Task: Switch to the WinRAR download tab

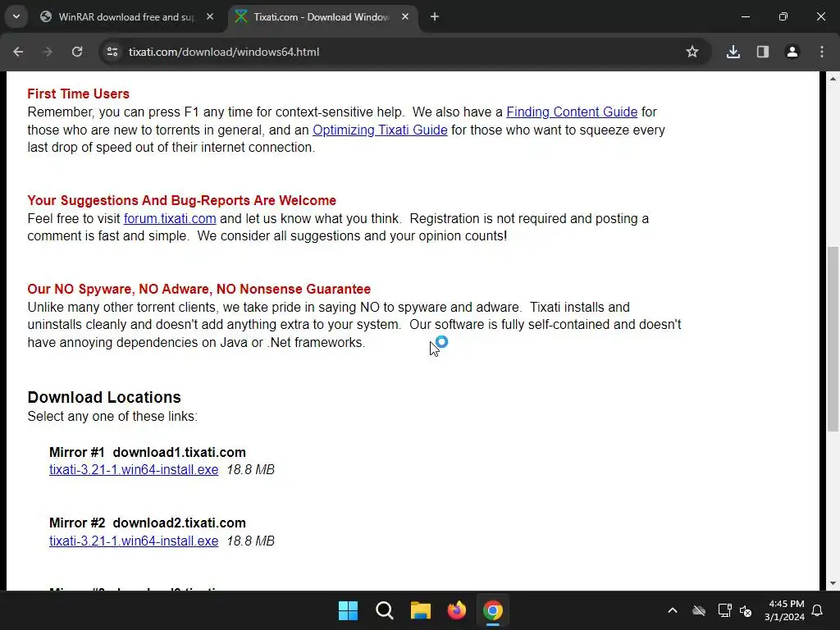Action: pyautogui.click(x=126, y=17)
